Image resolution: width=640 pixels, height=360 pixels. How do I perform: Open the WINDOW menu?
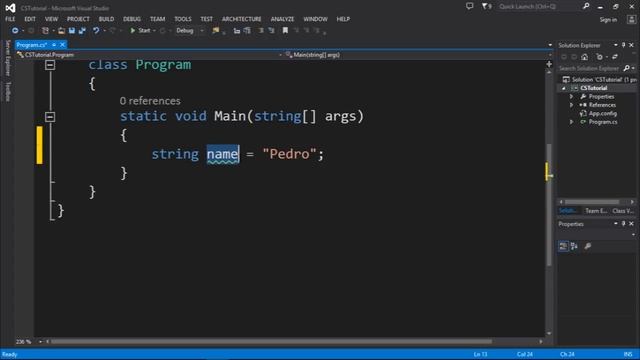coord(315,19)
